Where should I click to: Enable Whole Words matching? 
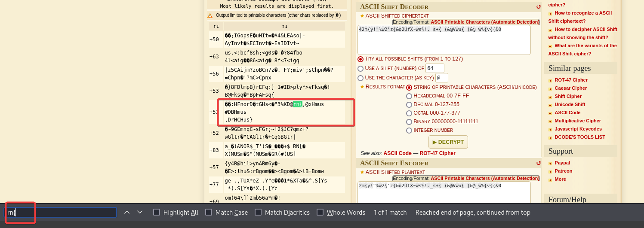pos(320,212)
